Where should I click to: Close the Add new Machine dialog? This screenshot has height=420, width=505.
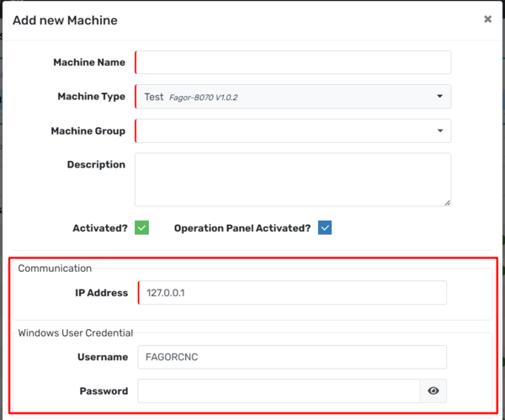[487, 19]
